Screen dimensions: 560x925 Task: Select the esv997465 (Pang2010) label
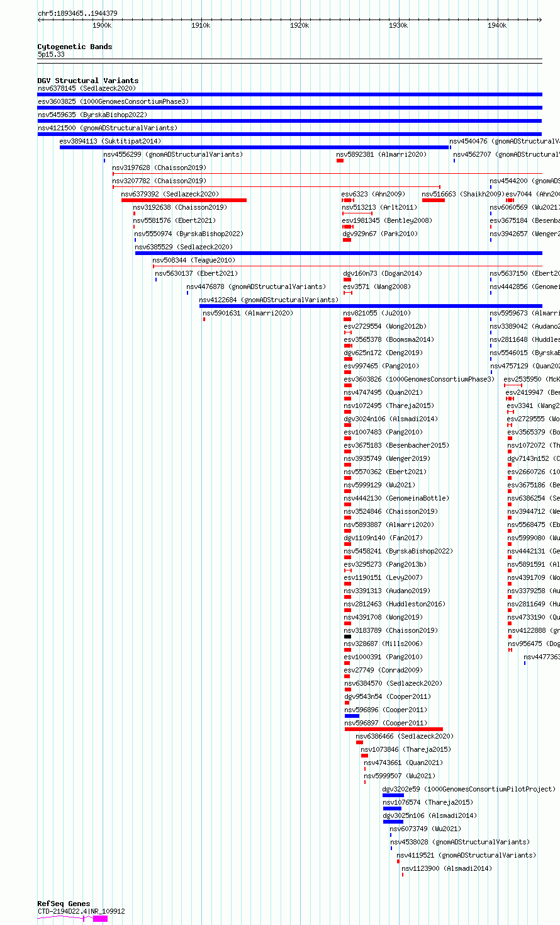click(381, 366)
